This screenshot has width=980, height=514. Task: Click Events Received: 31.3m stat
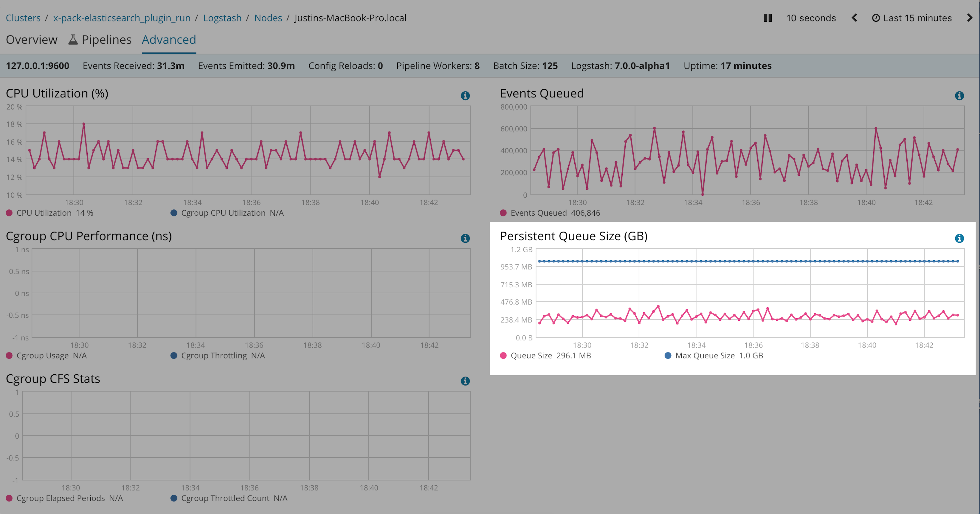(x=134, y=66)
